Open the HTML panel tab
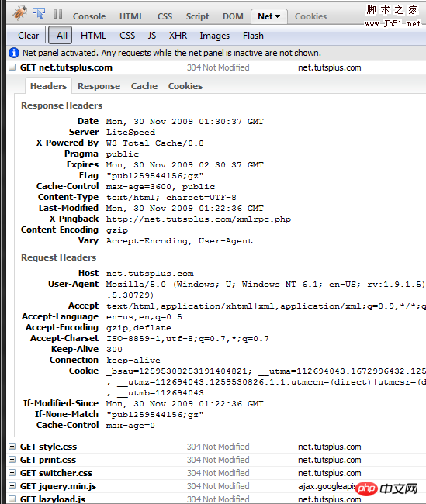The width and height of the screenshot is (426, 504). (x=131, y=16)
